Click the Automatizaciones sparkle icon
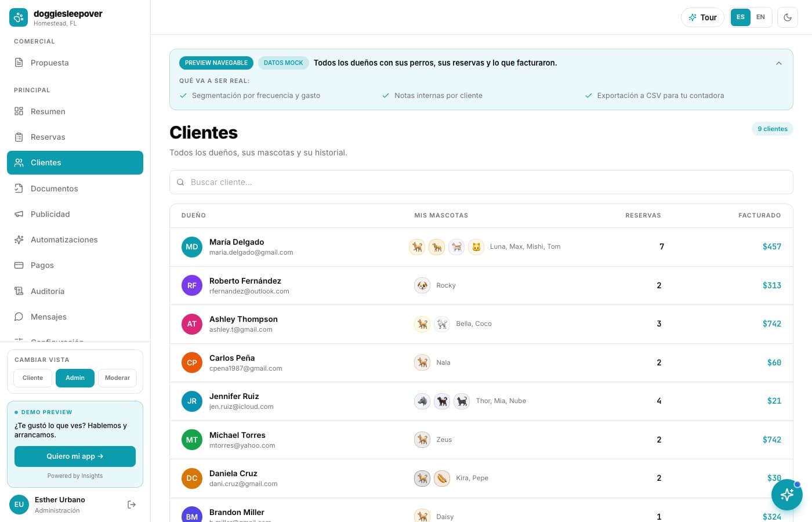This screenshot has width=812, height=522. pyautogui.click(x=19, y=240)
